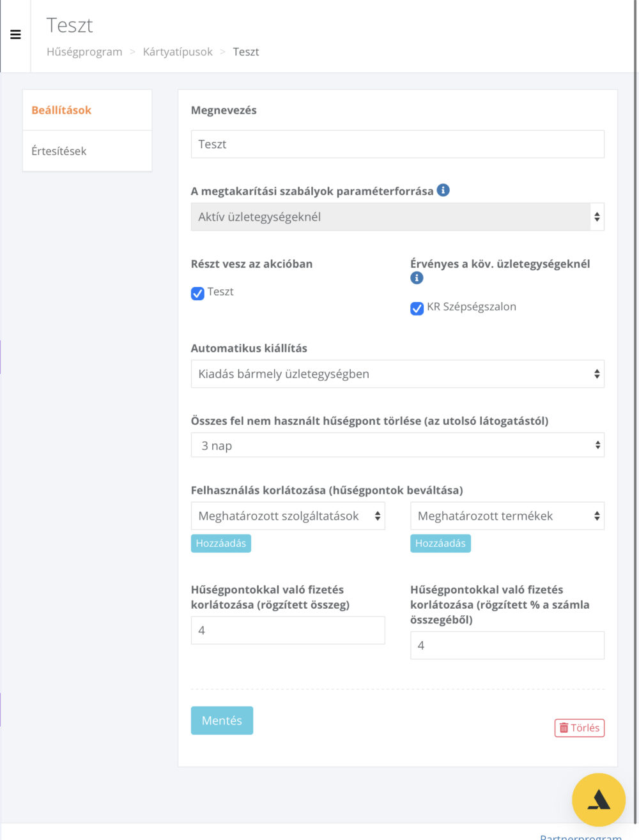
Task: Click info icon under Érvényes a köv. üzletegységeknél
Action: [x=417, y=278]
